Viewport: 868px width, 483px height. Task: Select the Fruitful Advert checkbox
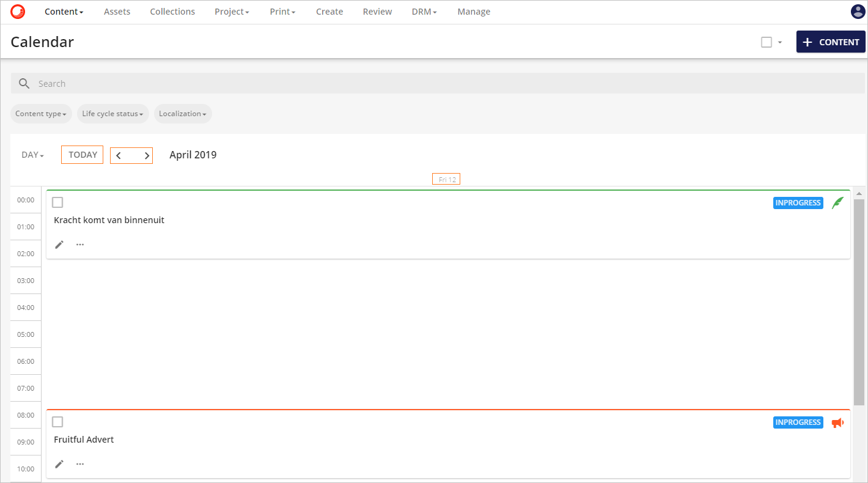click(x=57, y=421)
